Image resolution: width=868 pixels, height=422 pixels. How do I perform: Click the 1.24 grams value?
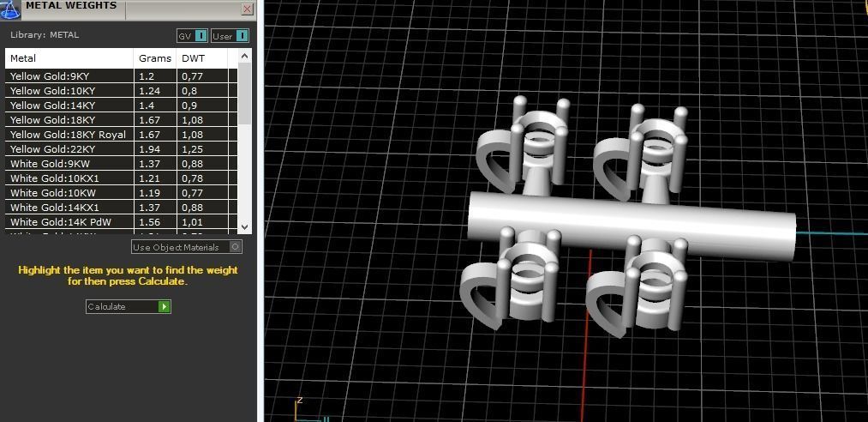tap(149, 91)
